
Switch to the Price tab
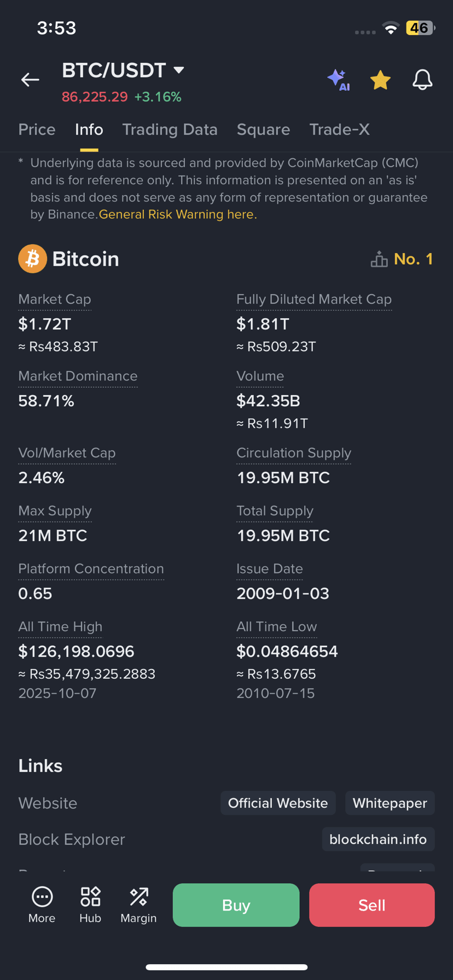37,130
